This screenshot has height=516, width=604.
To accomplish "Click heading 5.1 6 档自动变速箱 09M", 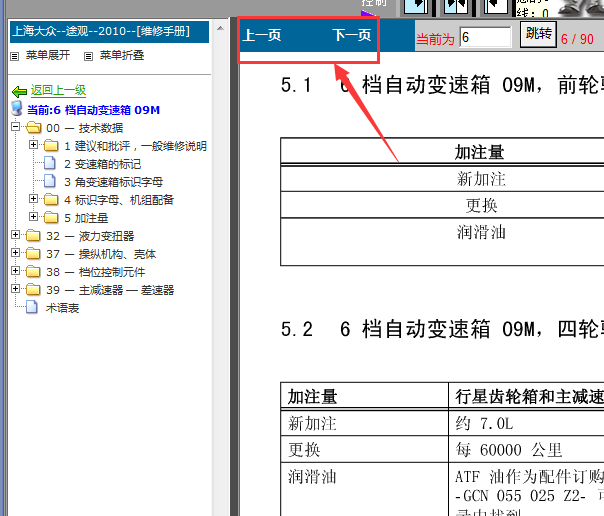I will pos(442,85).
